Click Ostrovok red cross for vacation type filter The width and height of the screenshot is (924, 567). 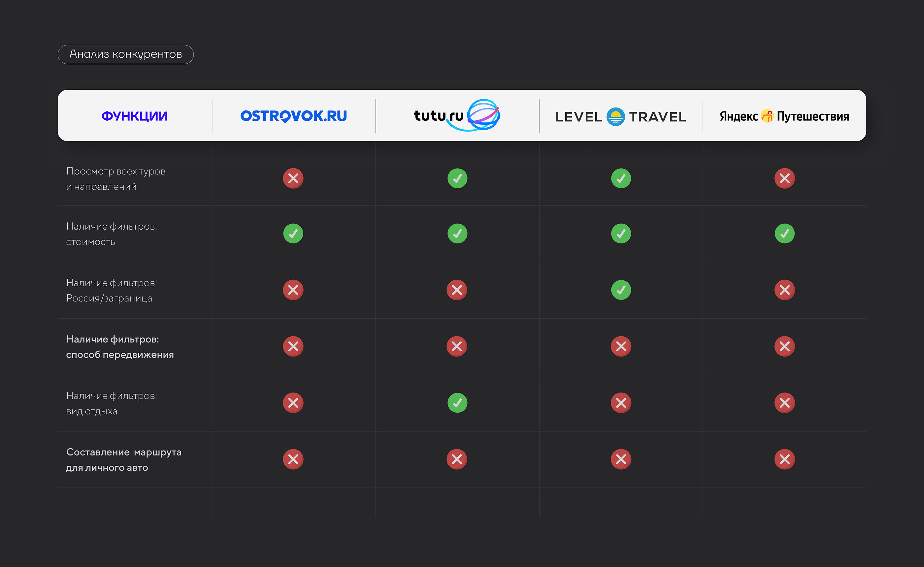(293, 403)
